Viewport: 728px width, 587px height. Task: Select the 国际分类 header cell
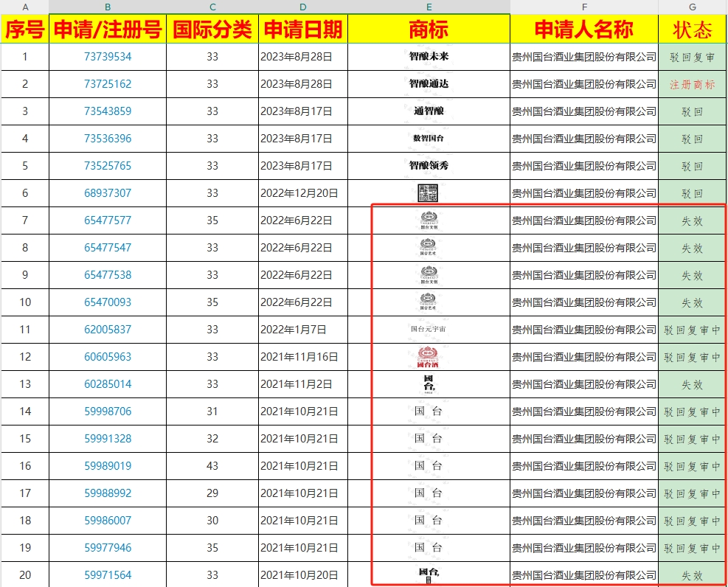[212, 29]
